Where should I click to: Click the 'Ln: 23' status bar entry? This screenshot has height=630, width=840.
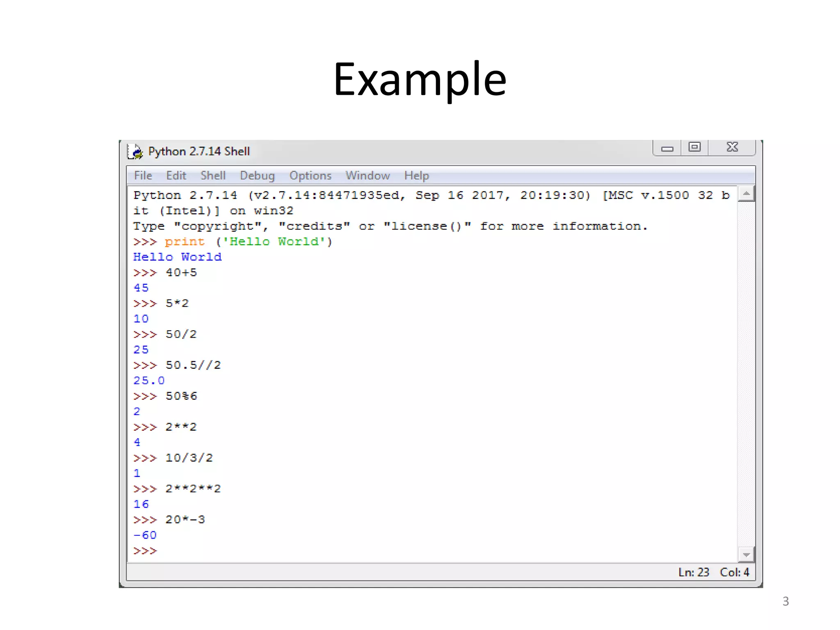pyautogui.click(x=694, y=572)
